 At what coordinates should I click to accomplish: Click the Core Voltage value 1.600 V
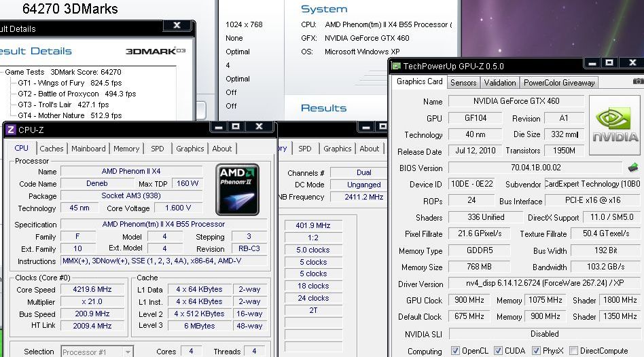pos(178,208)
